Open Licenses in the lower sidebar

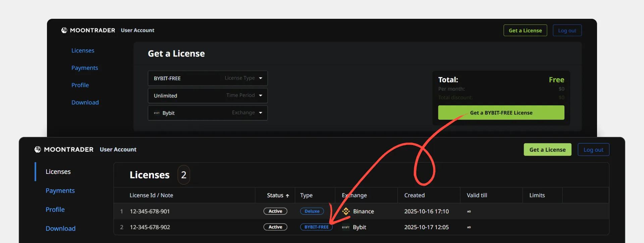[58, 172]
